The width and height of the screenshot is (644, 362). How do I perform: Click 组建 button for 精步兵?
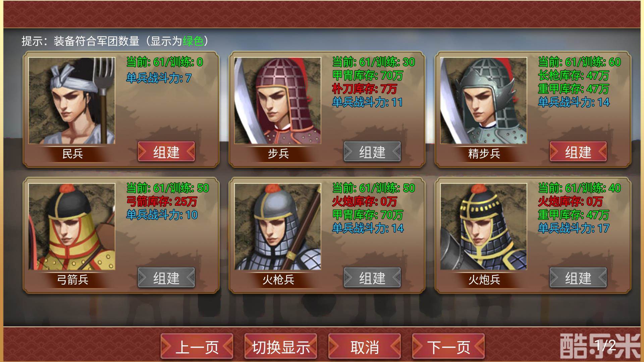coord(578,152)
